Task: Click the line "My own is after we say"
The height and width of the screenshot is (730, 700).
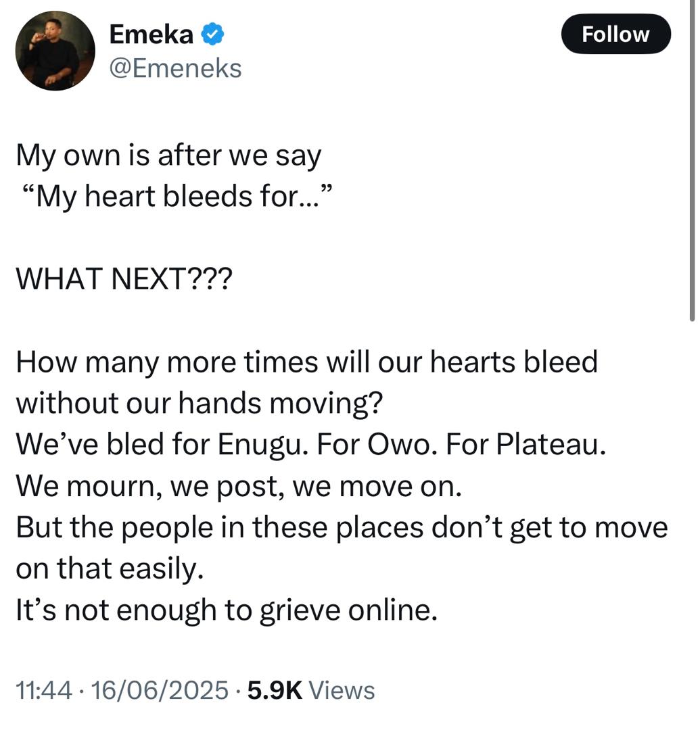Action: (168, 156)
